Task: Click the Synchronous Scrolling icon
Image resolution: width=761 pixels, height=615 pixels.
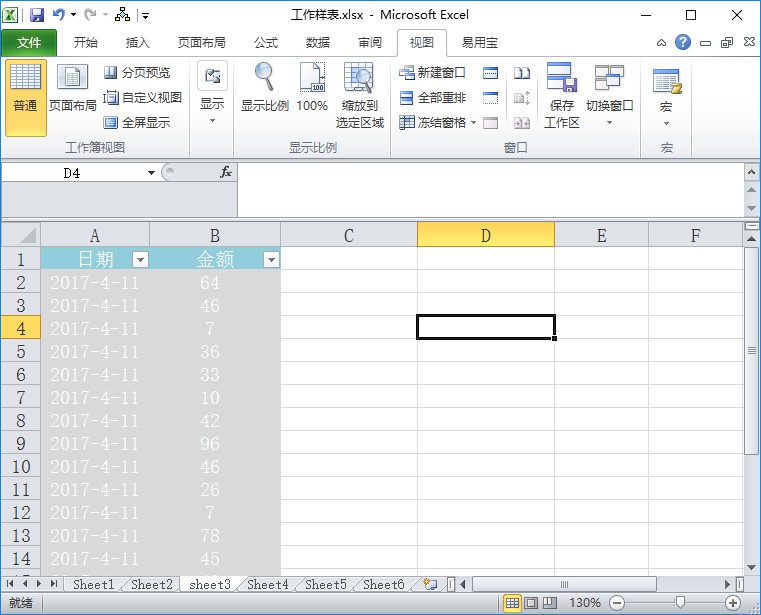Action: [522, 98]
